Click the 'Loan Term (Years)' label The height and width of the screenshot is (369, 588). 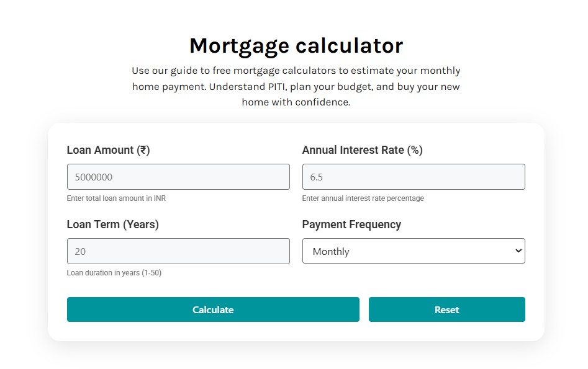point(112,225)
